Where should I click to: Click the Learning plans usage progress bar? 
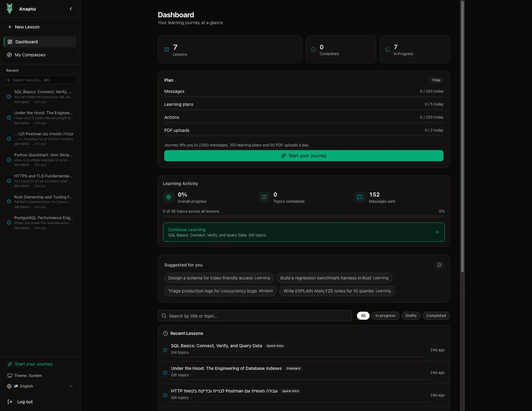(x=304, y=110)
